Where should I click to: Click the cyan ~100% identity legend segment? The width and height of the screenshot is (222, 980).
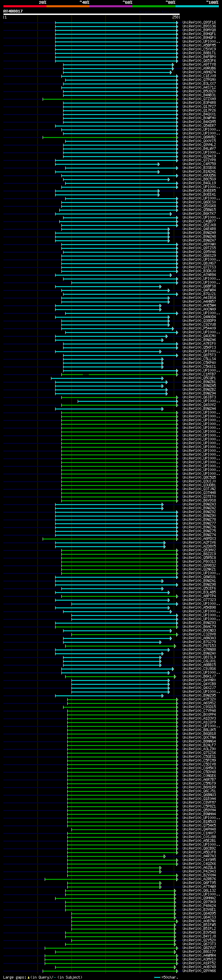coord(197,6)
